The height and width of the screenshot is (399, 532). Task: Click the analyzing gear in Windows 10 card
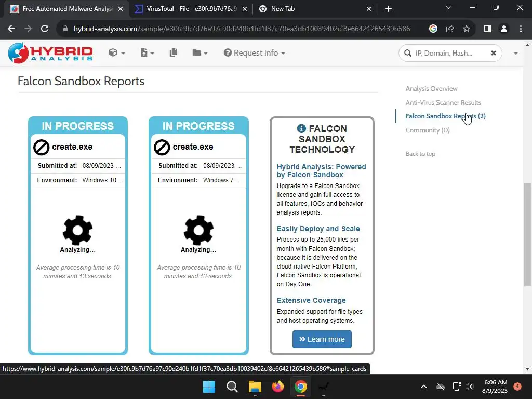click(78, 230)
